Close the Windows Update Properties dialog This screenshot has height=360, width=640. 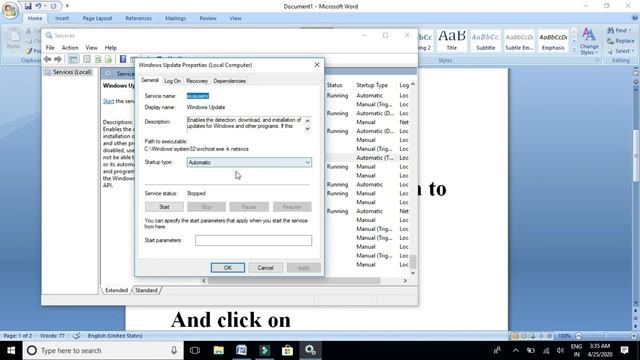tap(317, 65)
